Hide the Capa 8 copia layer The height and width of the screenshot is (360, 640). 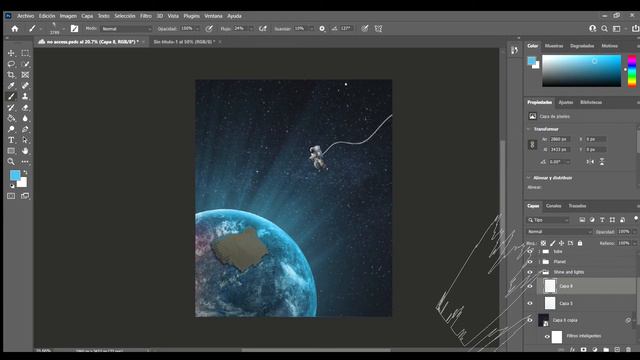point(530,320)
